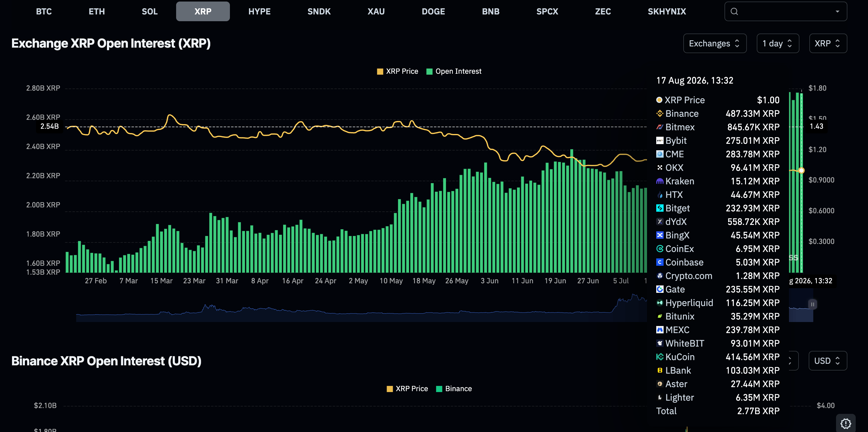Image resolution: width=868 pixels, height=432 pixels.
Task: Click the Hyperliquid logo icon
Action: (x=660, y=303)
